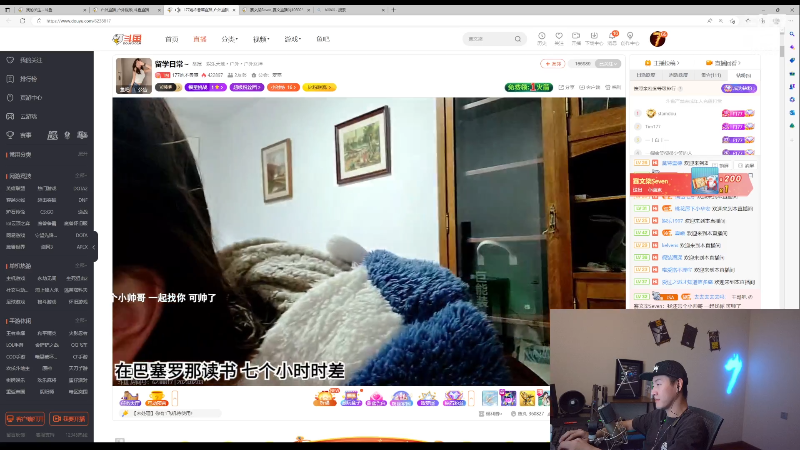Open the user avatar menu in header

point(658,39)
